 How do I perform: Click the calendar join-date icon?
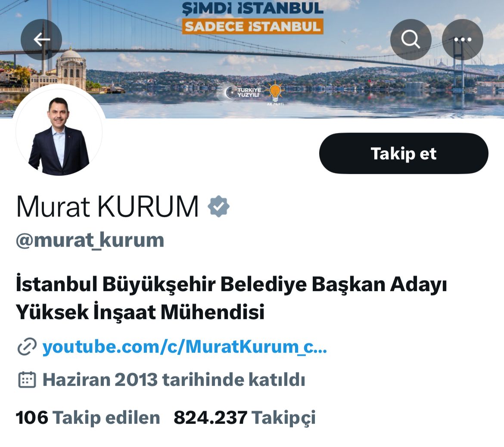pos(27,380)
